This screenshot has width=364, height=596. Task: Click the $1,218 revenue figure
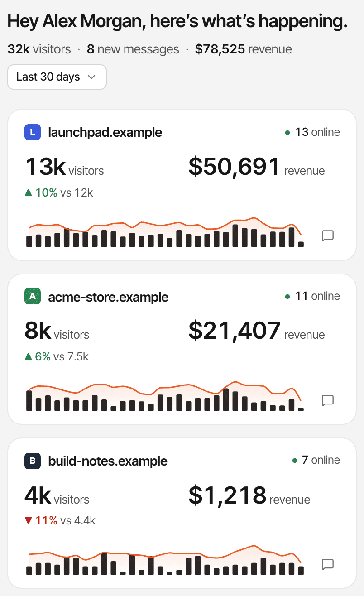249,495
